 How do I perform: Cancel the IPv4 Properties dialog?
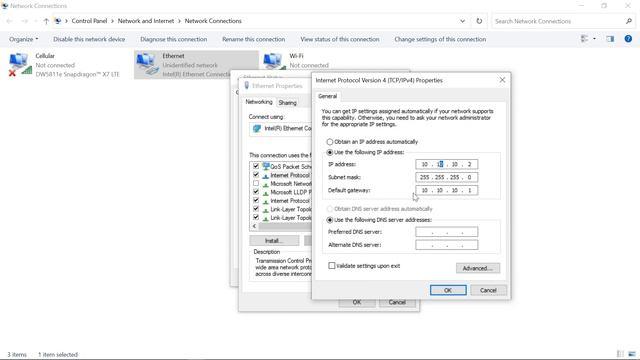point(488,290)
